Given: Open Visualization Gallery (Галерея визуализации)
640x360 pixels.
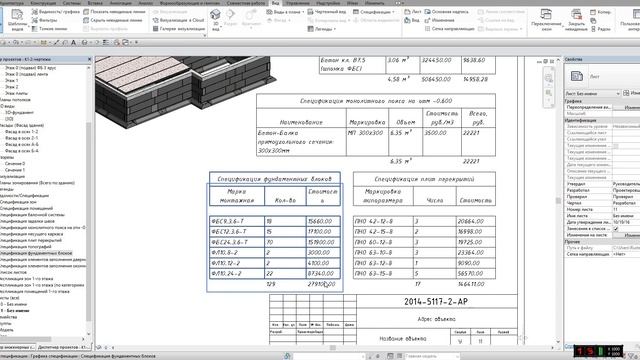Looking at the screenshot, I should coord(179,29).
